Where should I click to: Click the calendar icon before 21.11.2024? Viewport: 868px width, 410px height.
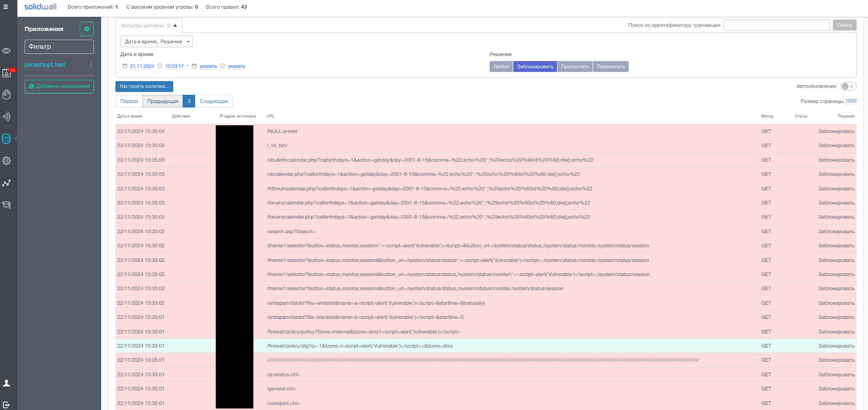click(125, 66)
